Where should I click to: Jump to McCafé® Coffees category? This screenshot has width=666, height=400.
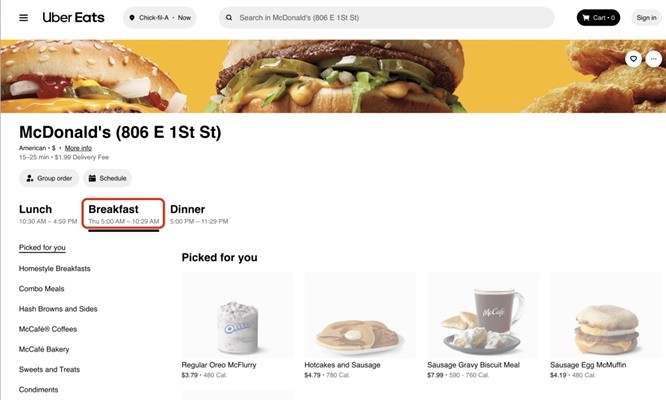click(x=48, y=329)
